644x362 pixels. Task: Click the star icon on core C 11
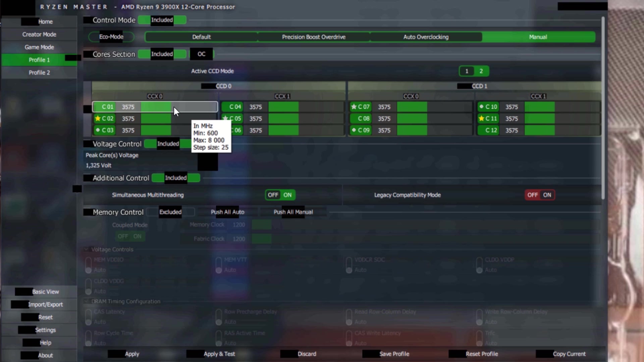(481, 118)
